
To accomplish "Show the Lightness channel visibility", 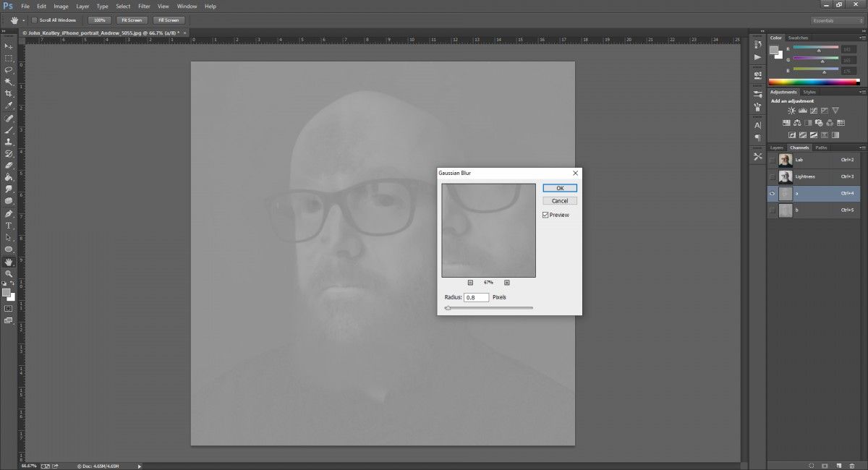I will (x=773, y=176).
